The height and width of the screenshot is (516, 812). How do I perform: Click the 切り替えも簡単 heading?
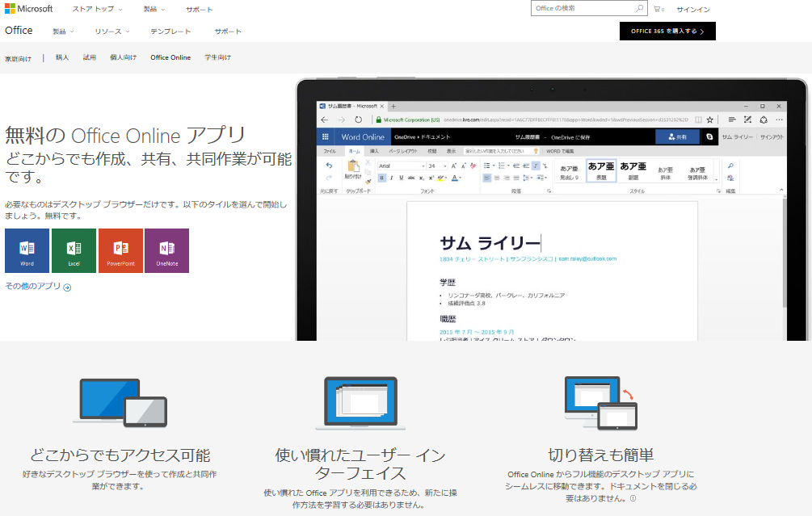(601, 455)
